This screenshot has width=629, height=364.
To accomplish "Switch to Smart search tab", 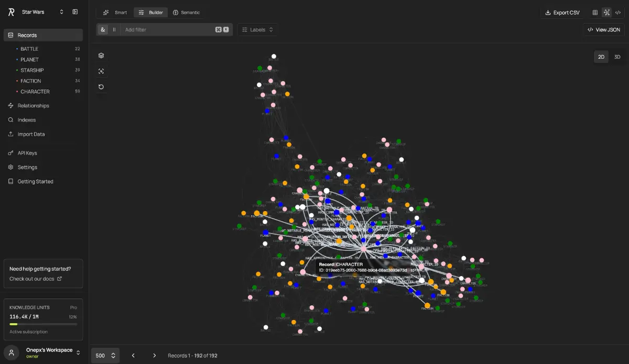I will click(115, 13).
